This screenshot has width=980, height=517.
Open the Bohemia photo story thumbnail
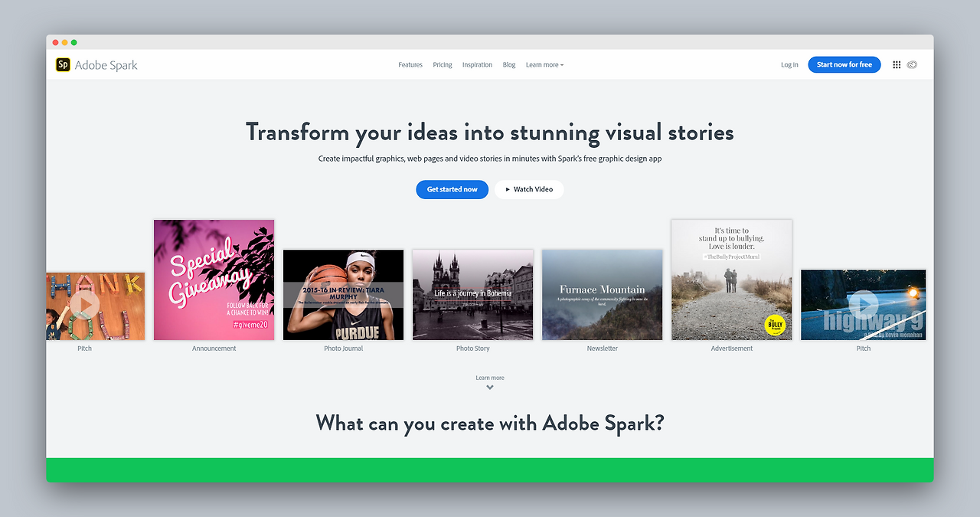click(x=472, y=295)
